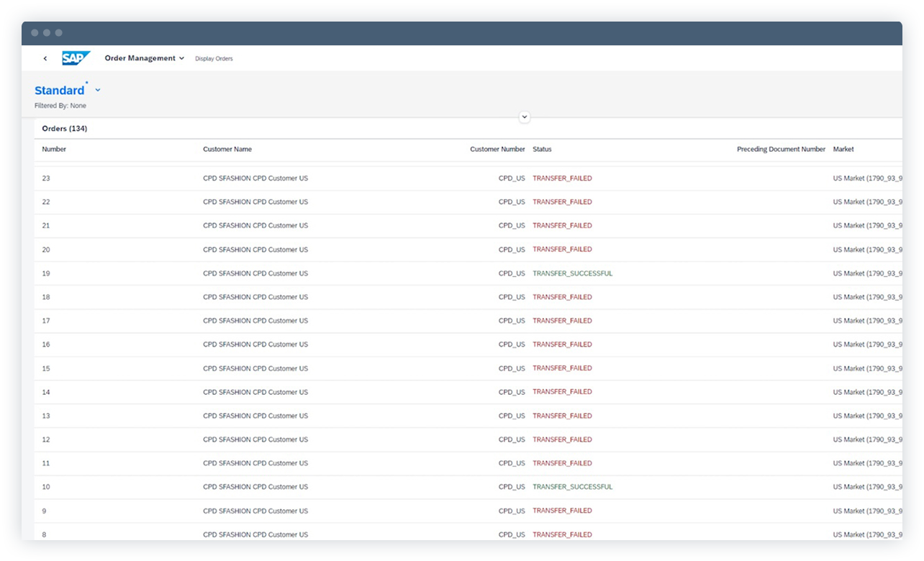
Task: Click the Orders (134) table title
Action: [64, 128]
